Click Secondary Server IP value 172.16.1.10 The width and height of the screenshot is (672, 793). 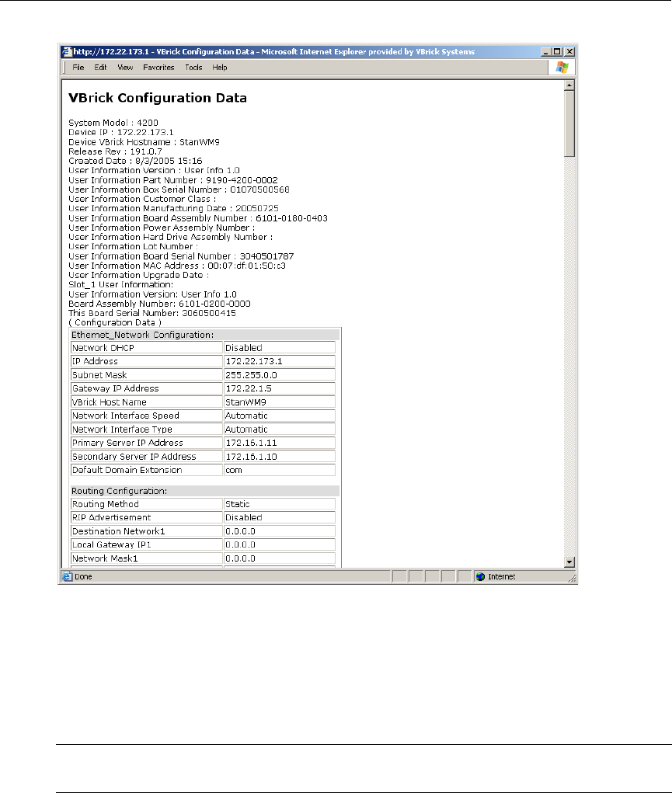[280, 457]
